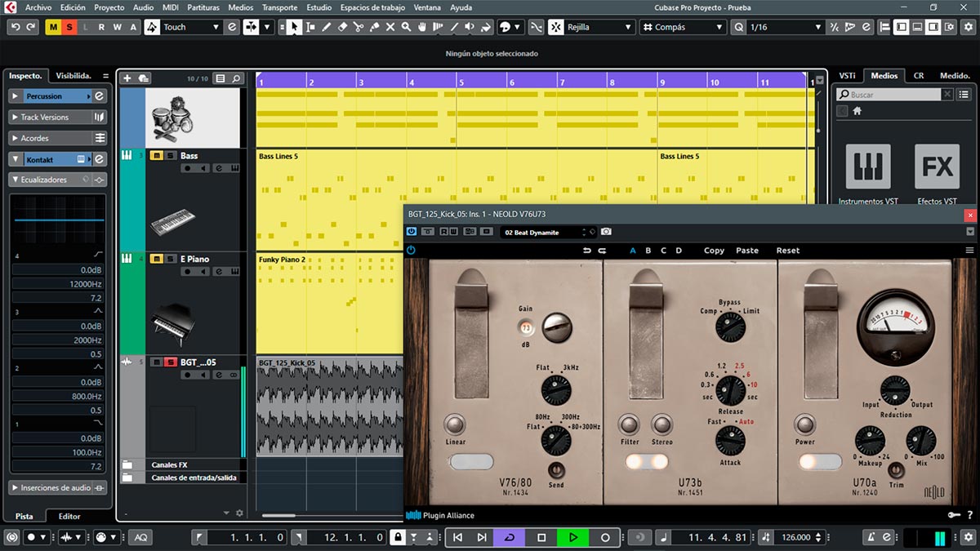Expand the Track Versions inspector section
Image resolution: width=980 pixels, height=551 pixels.
point(58,117)
